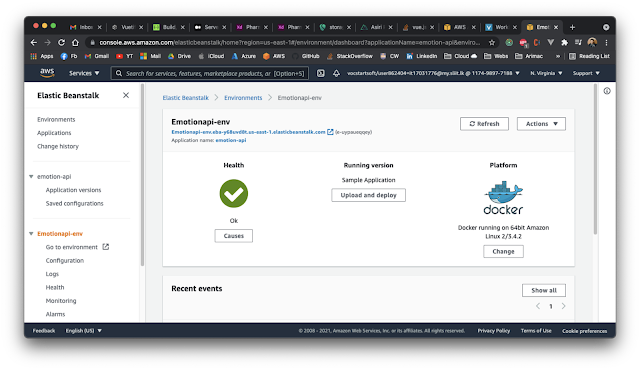Open Configuration in sidebar

pos(65,261)
